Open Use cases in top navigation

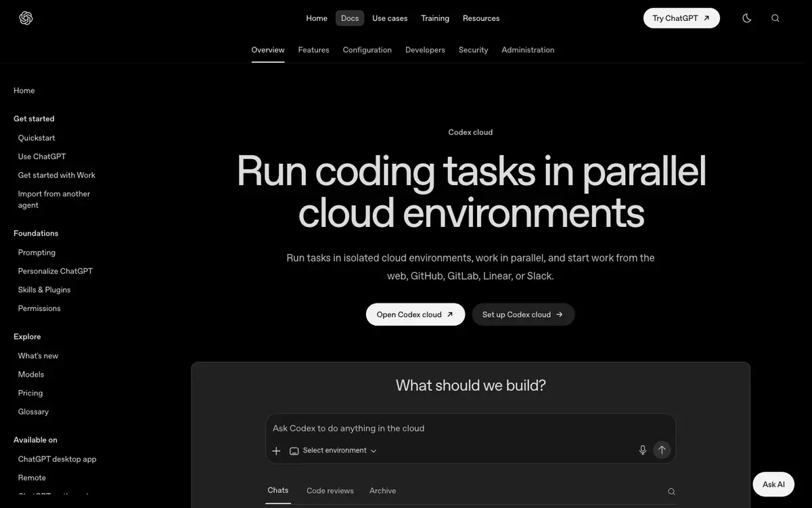[x=390, y=18]
